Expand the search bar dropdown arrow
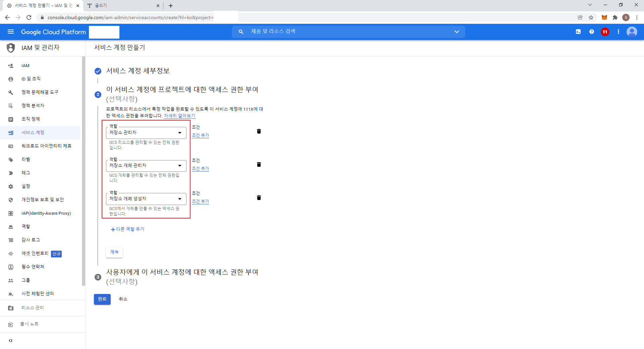This screenshot has width=644, height=349. pyautogui.click(x=457, y=32)
